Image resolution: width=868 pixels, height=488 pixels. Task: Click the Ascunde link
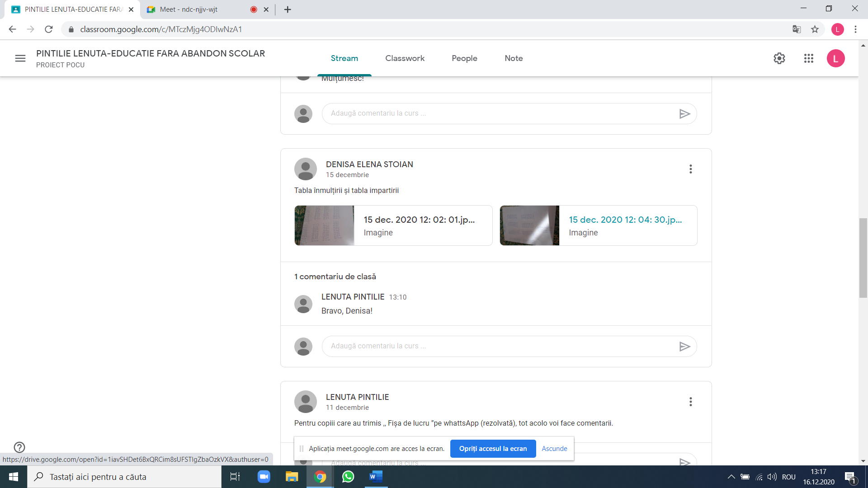coord(554,449)
